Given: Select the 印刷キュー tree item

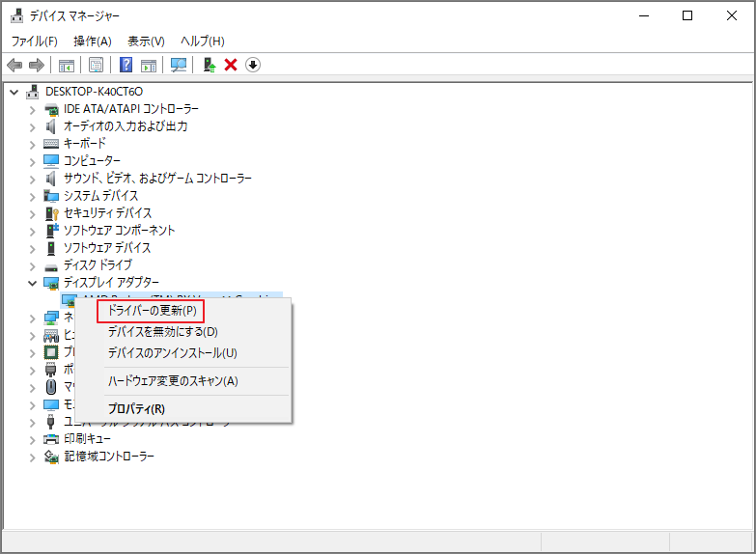Looking at the screenshot, I should coord(87,439).
